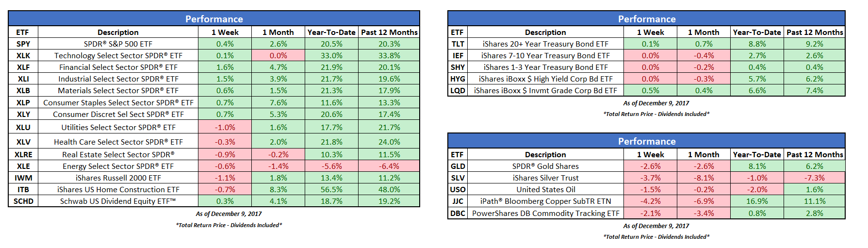Screen dimensions: 868x248
Task: Click the TLT ticker cell
Action: (x=458, y=44)
